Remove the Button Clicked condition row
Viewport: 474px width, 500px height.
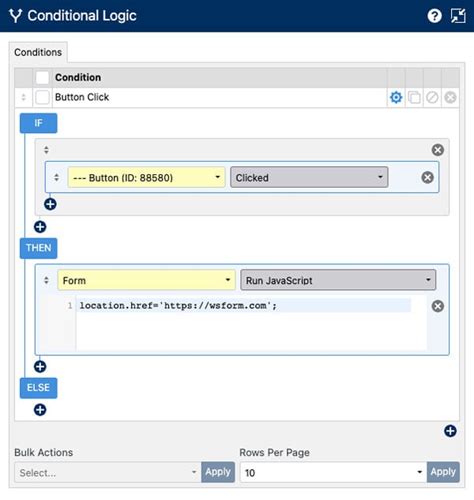click(428, 177)
